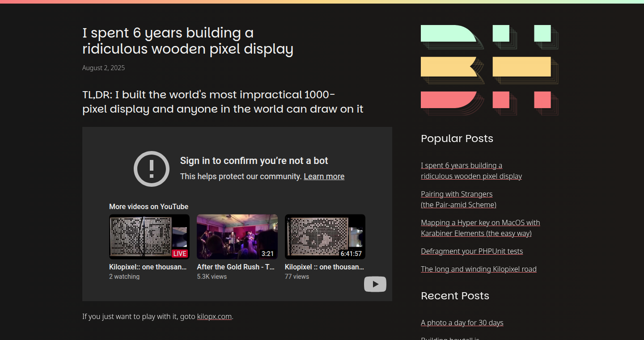Click the exclamation warning icon in video
This screenshot has height=340, width=644.
(152, 168)
